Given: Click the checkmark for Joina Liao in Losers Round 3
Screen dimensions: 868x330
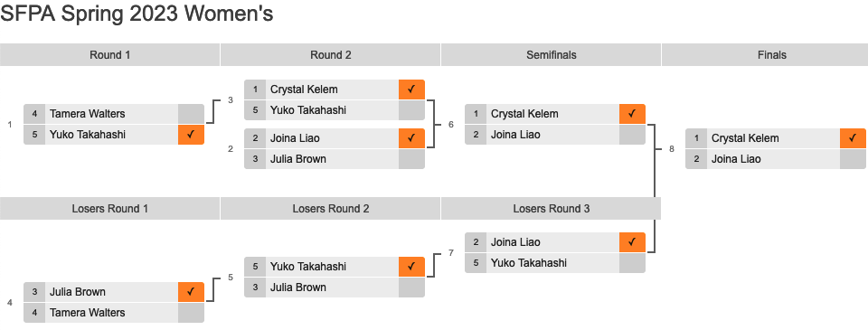Looking at the screenshot, I should click(632, 242).
